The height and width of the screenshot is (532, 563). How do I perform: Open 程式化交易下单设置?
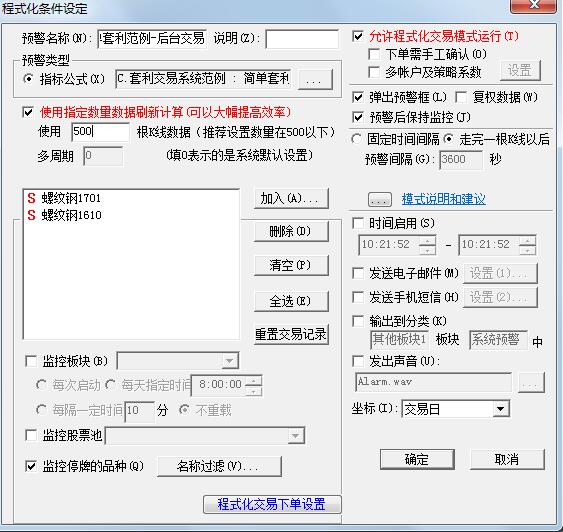272,504
